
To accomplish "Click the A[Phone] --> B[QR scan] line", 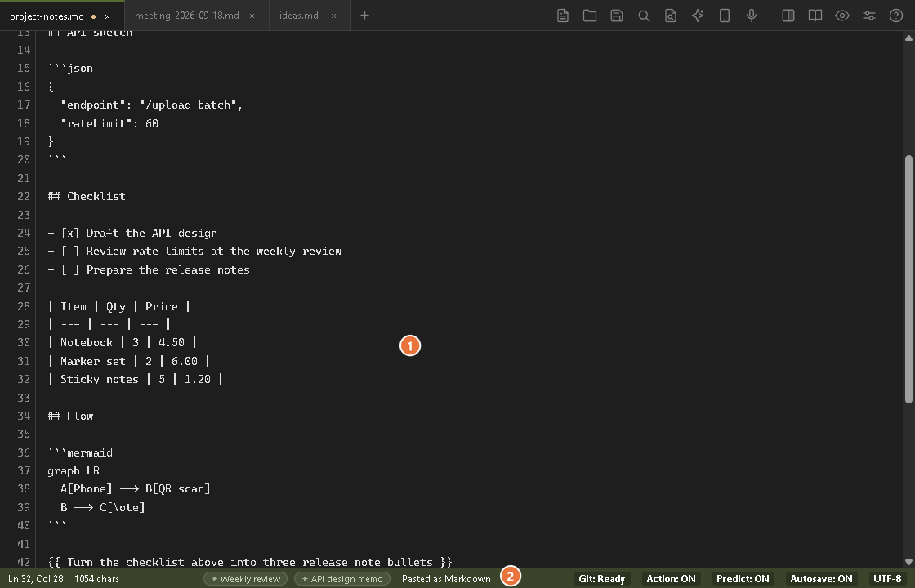I will [136, 489].
